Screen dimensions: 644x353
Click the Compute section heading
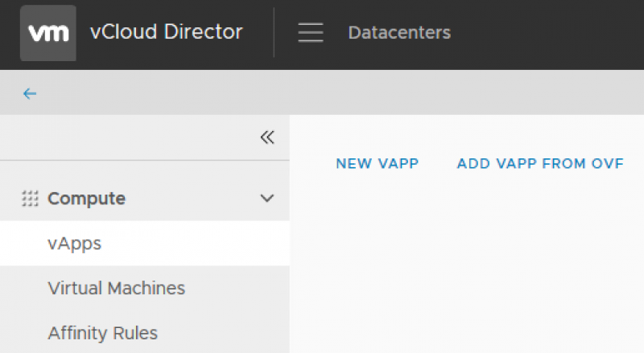click(87, 199)
